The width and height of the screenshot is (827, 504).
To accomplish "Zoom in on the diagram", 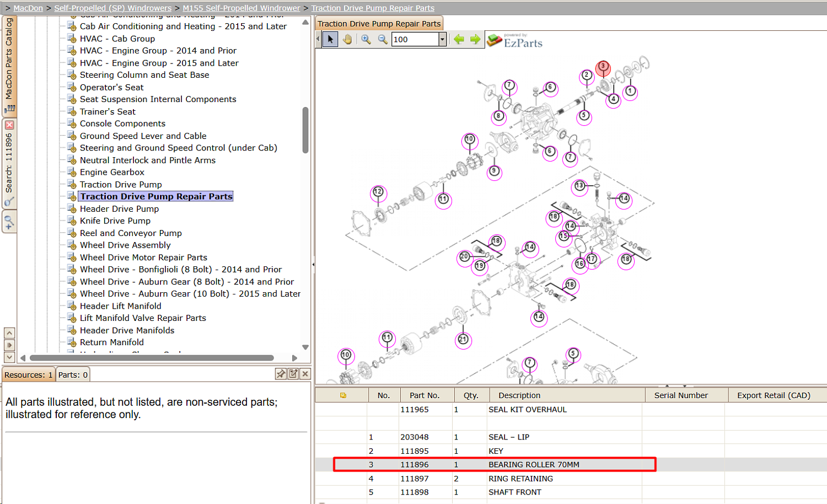I will tap(366, 39).
